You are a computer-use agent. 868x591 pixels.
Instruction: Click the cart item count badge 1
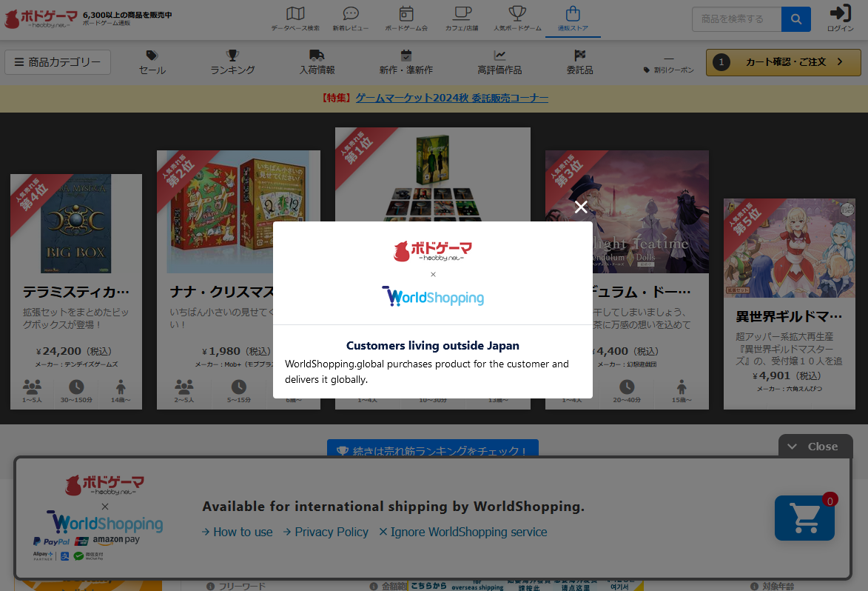pos(721,62)
